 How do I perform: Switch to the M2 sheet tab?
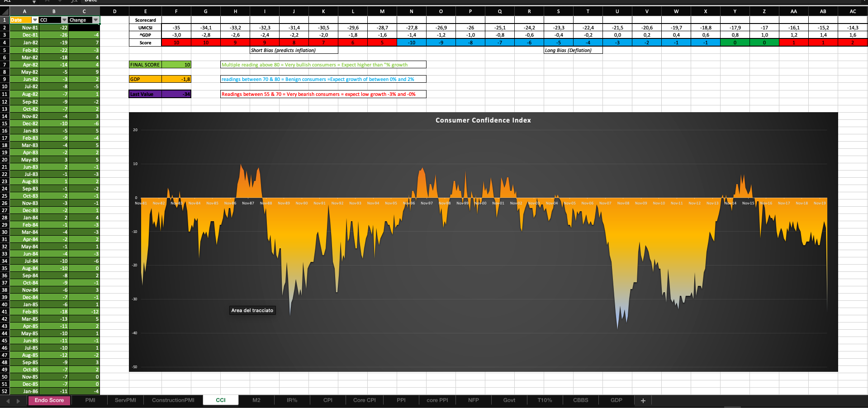point(256,400)
